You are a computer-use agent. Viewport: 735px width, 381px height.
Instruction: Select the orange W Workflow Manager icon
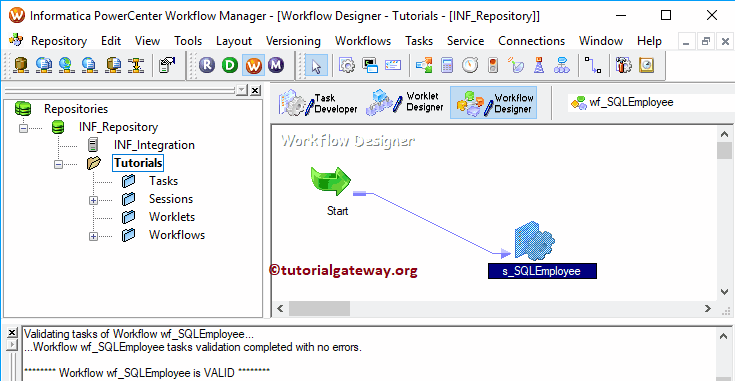pyautogui.click(x=253, y=65)
